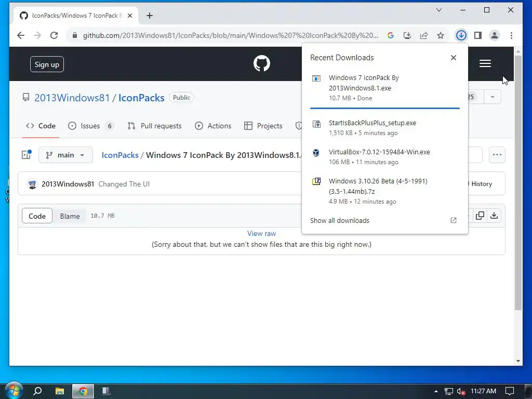This screenshot has height=399, width=532.
Task: Open the Windows Start button
Action: click(x=14, y=391)
